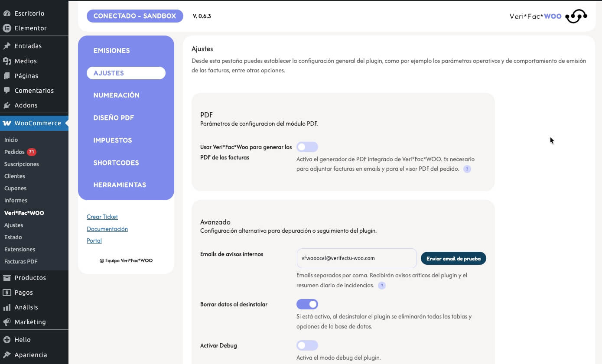Screen dimensions: 602x364
Task: Enable Veri*Fac*Woo PDF generation toggle
Action: [307, 147]
